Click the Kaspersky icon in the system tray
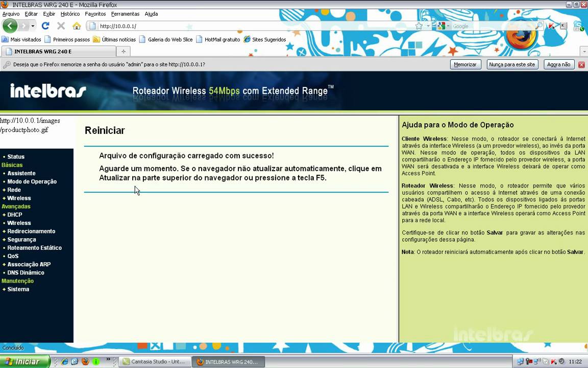This screenshot has height=368, width=588. tap(554, 362)
